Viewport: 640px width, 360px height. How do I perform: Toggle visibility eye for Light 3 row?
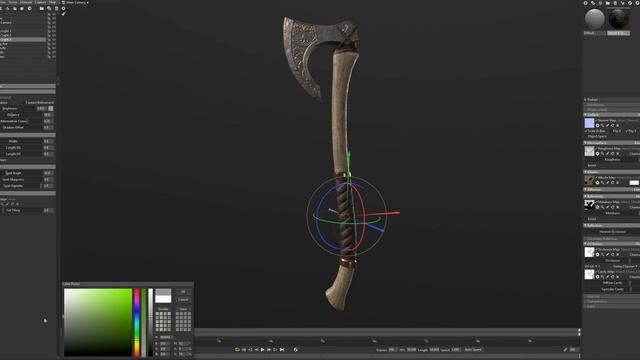pos(49,40)
